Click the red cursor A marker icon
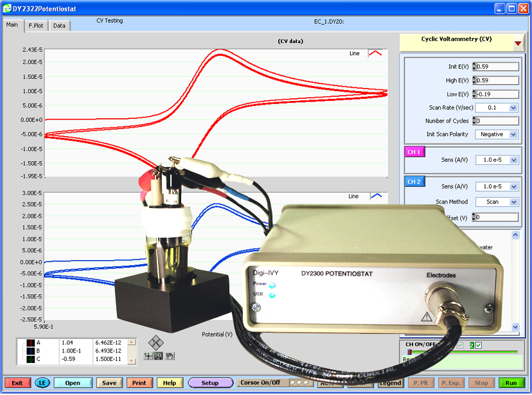Image resolution: width=532 pixels, height=395 pixels. (x=31, y=343)
